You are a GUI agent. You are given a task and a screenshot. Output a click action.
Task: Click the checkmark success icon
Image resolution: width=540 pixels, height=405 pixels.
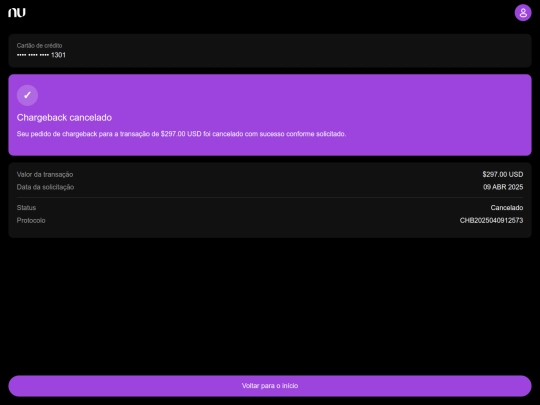click(x=27, y=95)
